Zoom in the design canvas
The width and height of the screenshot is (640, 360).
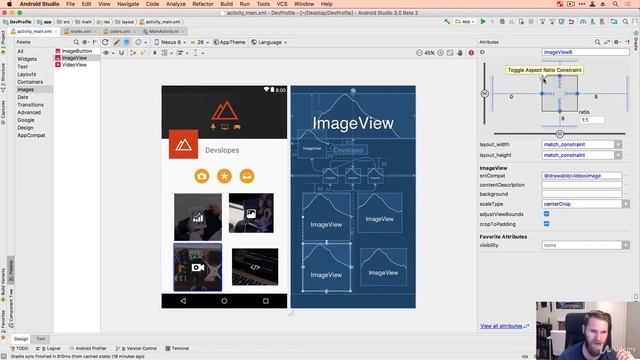click(440, 53)
